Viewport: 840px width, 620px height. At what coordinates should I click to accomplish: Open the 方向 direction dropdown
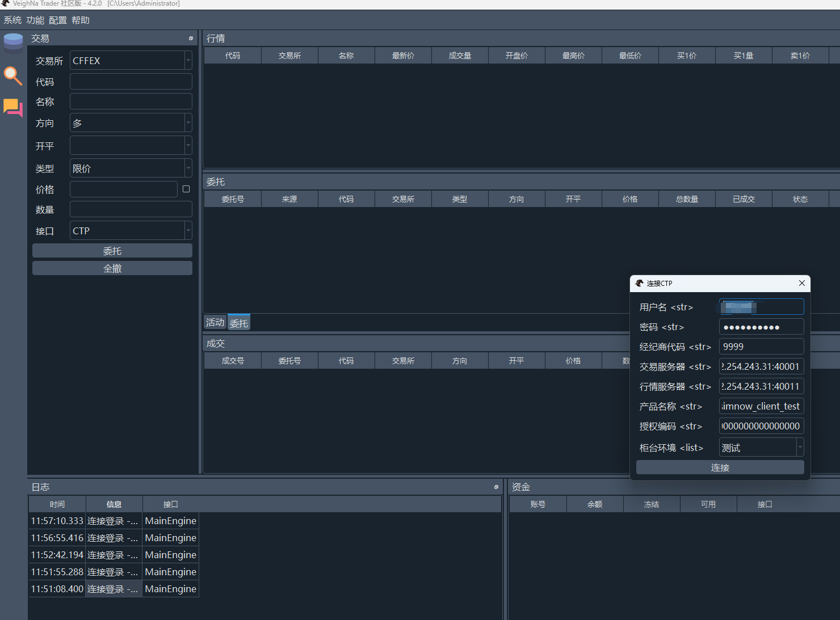pyautogui.click(x=188, y=123)
